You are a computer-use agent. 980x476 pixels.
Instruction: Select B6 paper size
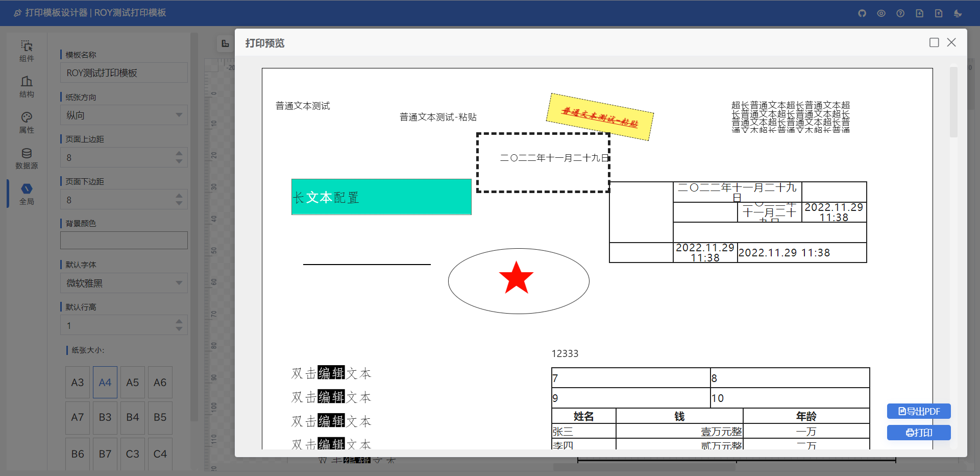pyautogui.click(x=78, y=454)
